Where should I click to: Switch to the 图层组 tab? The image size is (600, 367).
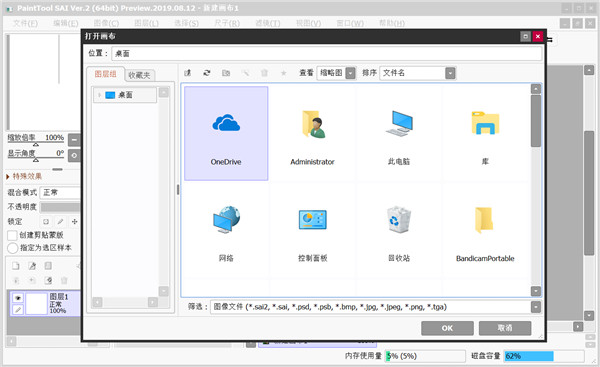coord(106,74)
